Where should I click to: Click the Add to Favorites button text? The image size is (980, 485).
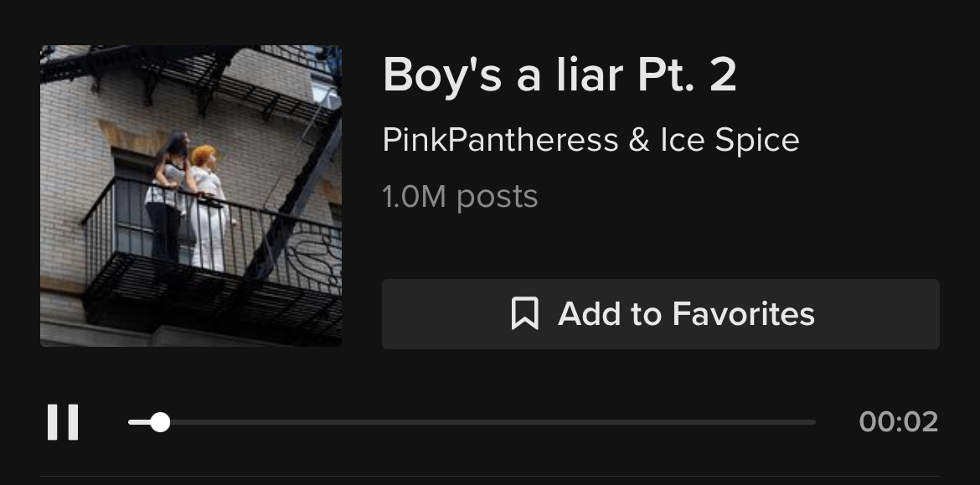click(685, 314)
